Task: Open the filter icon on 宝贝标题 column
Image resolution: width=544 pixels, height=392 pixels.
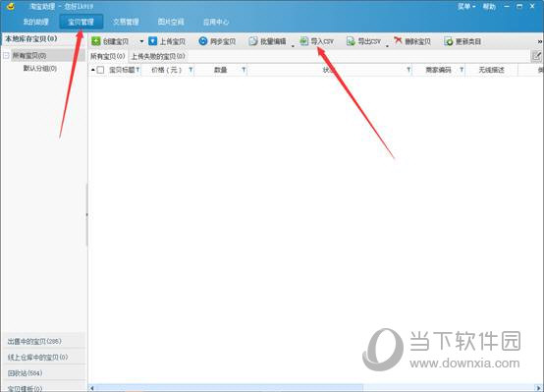Action: 138,70
